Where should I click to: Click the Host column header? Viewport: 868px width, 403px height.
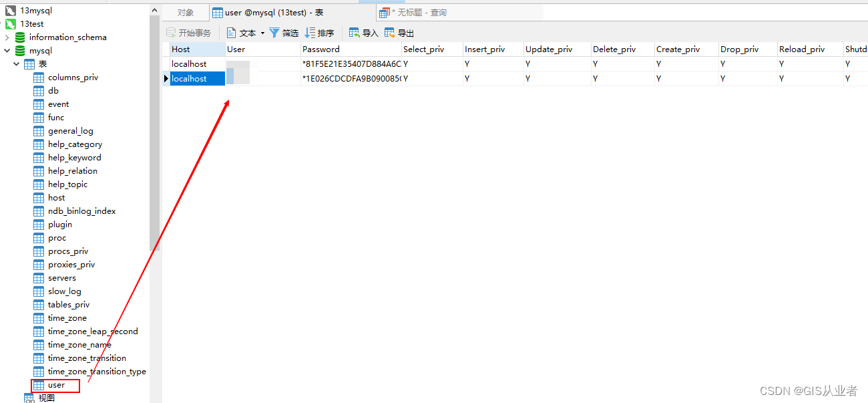[x=197, y=49]
